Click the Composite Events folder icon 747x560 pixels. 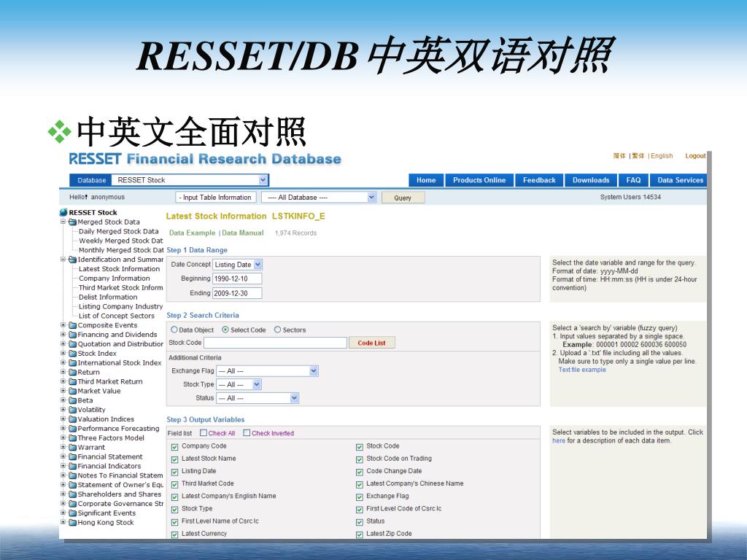click(72, 325)
